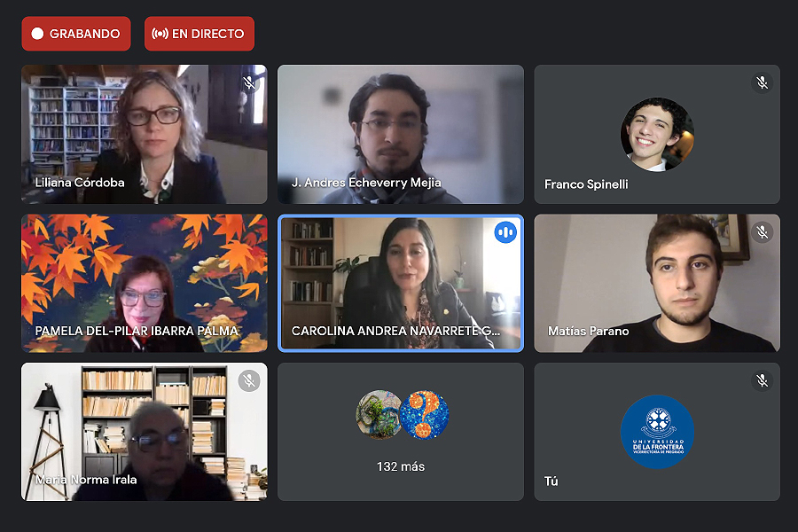Click the broadcast symbol in EN DIRECTO
The height and width of the screenshot is (532, 798).
[x=160, y=34]
